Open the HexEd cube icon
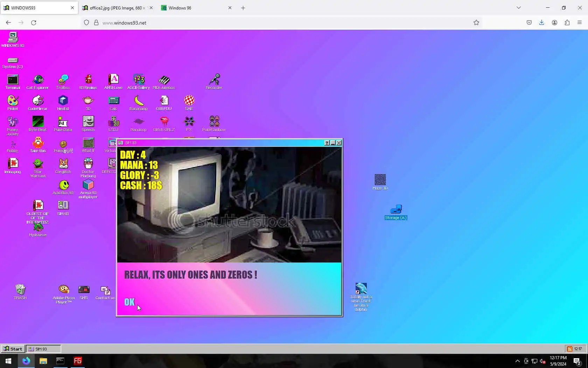 [63, 103]
